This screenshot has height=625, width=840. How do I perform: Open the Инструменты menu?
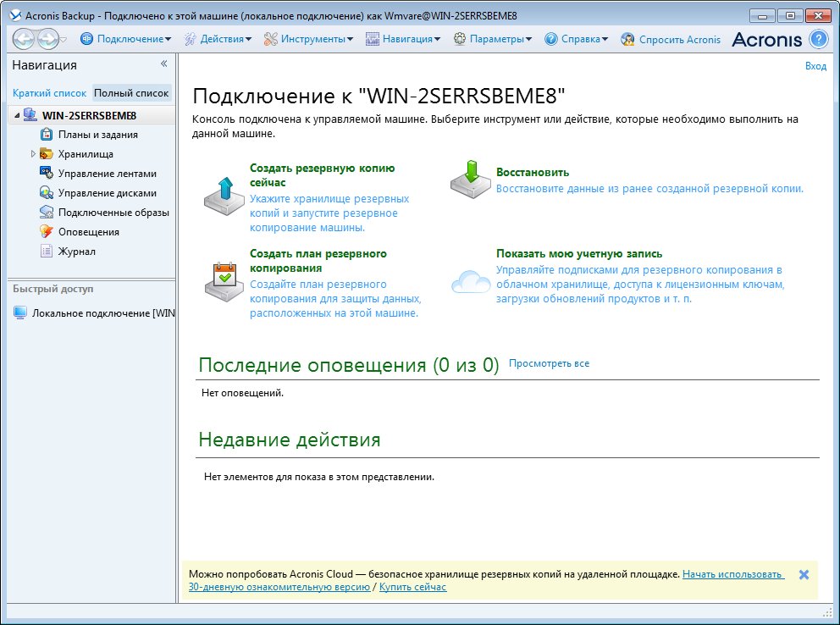[309, 39]
